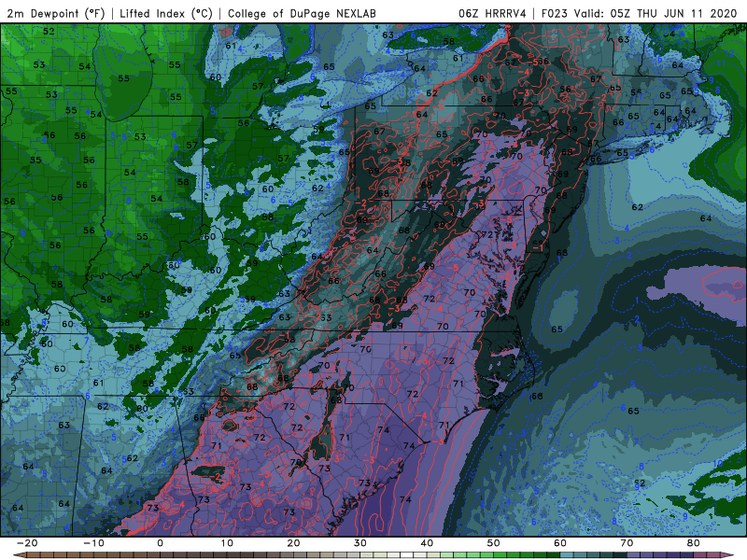Screen dimensions: 747x560
Task: Click the 30 value on the color scale
Action: (360, 543)
